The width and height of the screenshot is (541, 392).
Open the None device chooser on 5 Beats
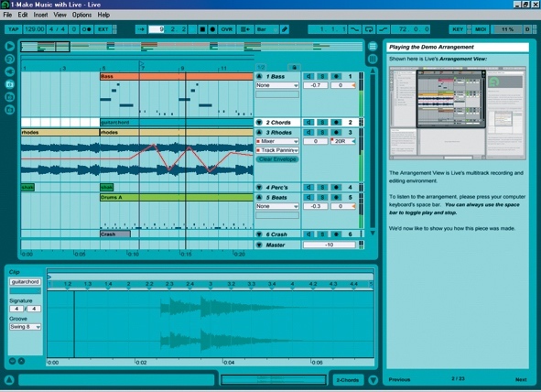277,206
